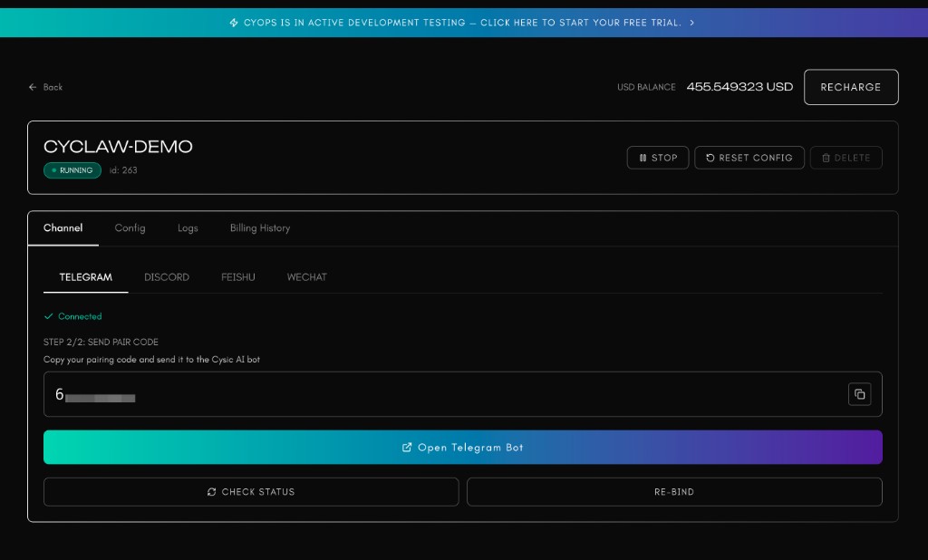Click the pairing code field
The width and height of the screenshot is (928, 560).
(463, 394)
